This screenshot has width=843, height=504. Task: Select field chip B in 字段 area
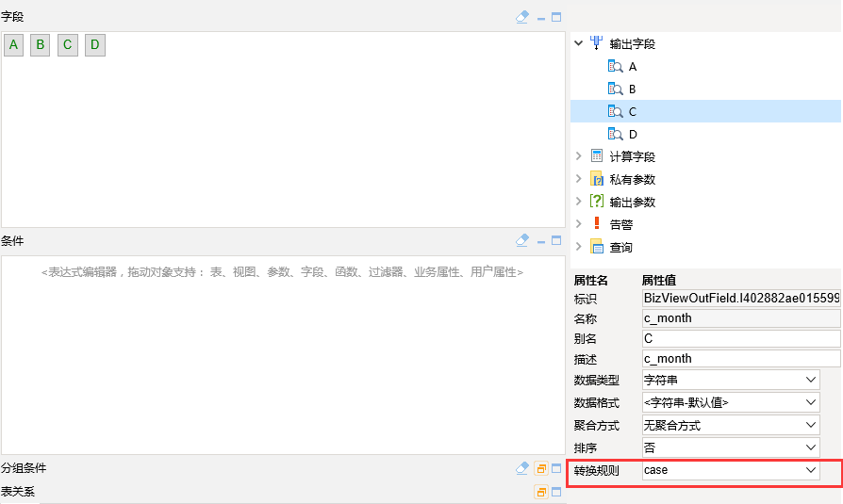tap(41, 45)
